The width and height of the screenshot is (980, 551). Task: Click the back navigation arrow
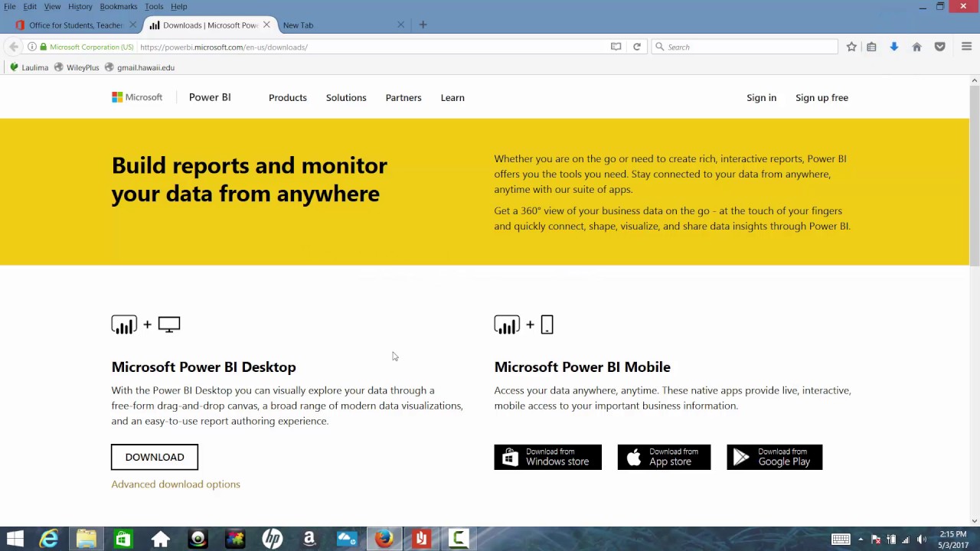click(x=14, y=47)
